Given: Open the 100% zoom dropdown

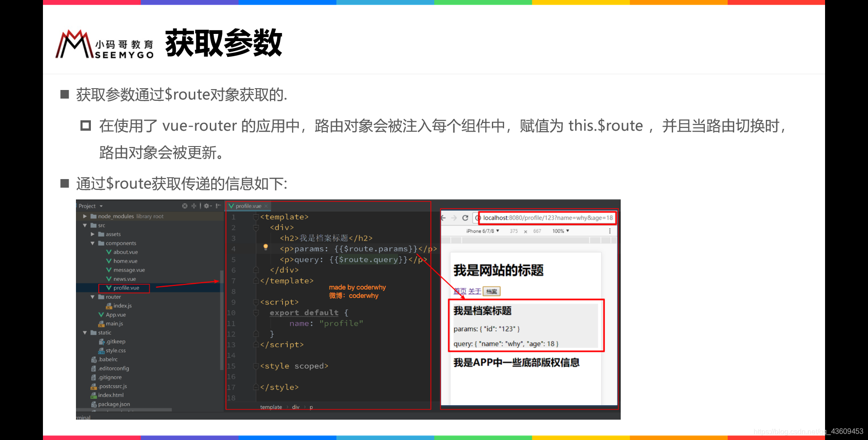Looking at the screenshot, I should pyautogui.click(x=561, y=231).
